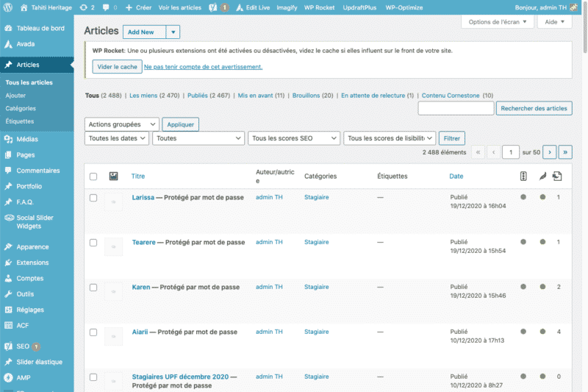Screen dimensions: 588x392
Task: Click the Portfolio pin icon
Action: pyautogui.click(x=8, y=186)
